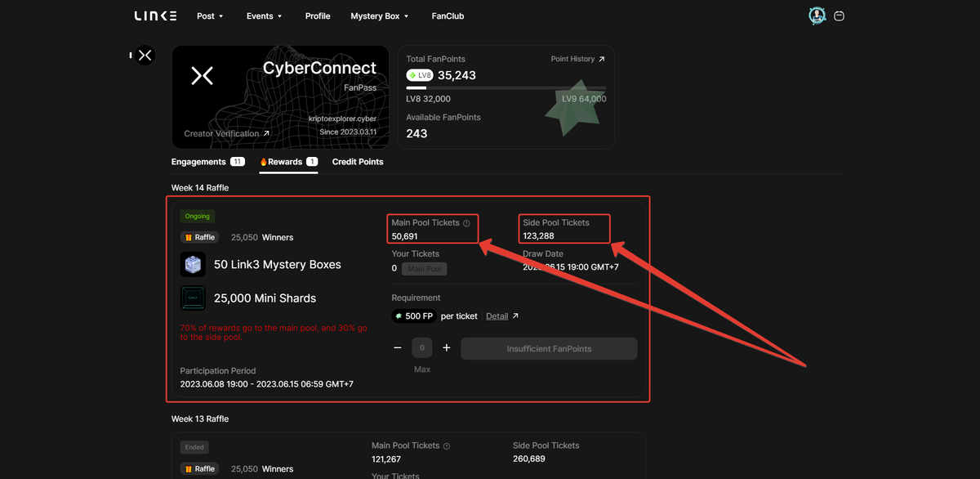Click the CyberConnect round logo badge

145,56
